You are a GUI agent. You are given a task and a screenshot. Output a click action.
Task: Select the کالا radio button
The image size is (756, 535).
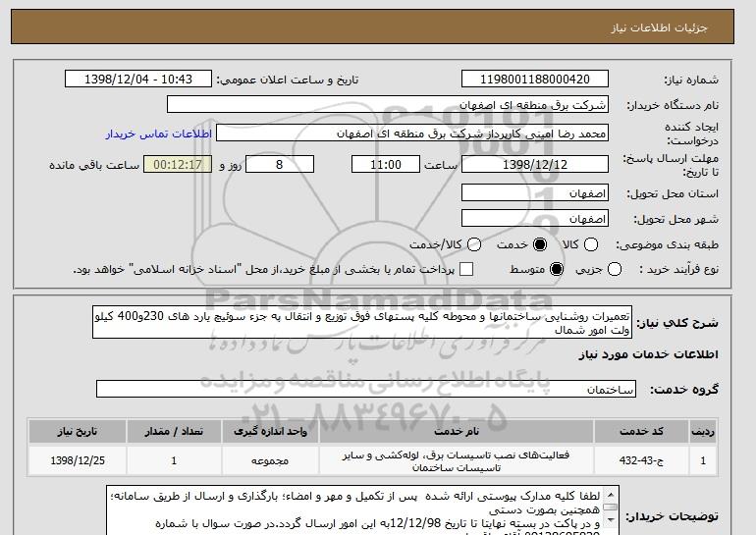591,244
